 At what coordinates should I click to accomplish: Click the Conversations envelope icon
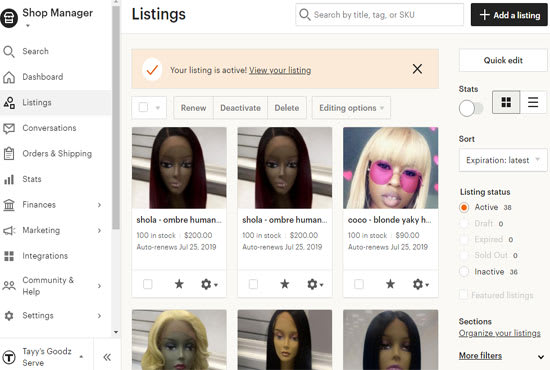click(9, 128)
